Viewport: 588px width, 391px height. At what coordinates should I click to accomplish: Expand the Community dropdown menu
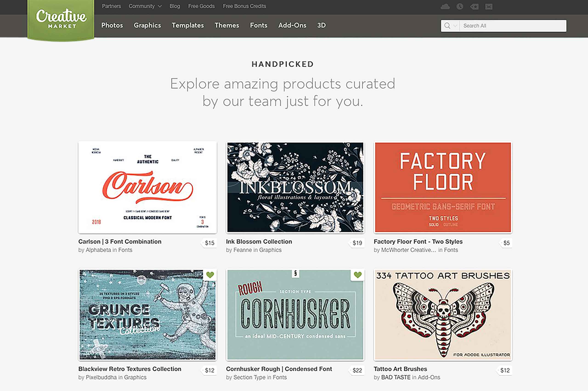145,6
